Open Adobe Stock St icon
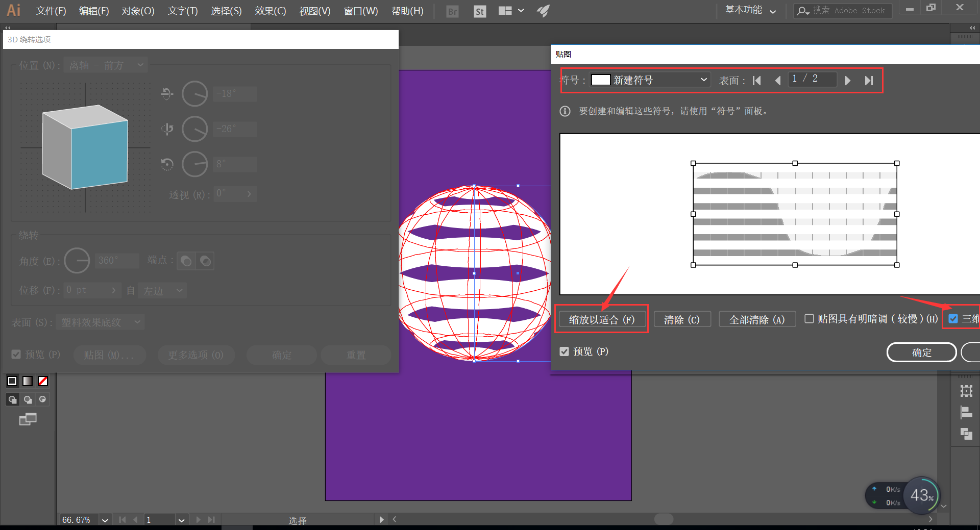 [x=480, y=11]
